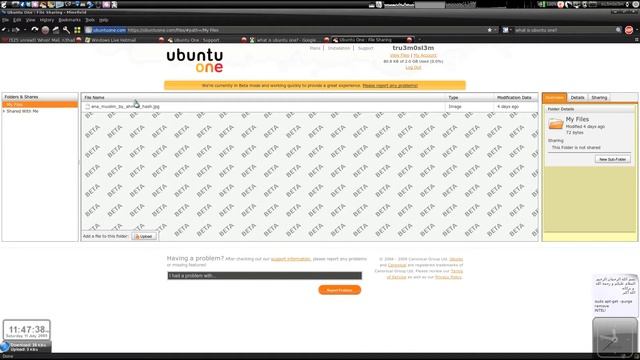Screen dimensions: 640x360
Task: Click the yellow grid icon beside the URL bar
Action: 77,30
